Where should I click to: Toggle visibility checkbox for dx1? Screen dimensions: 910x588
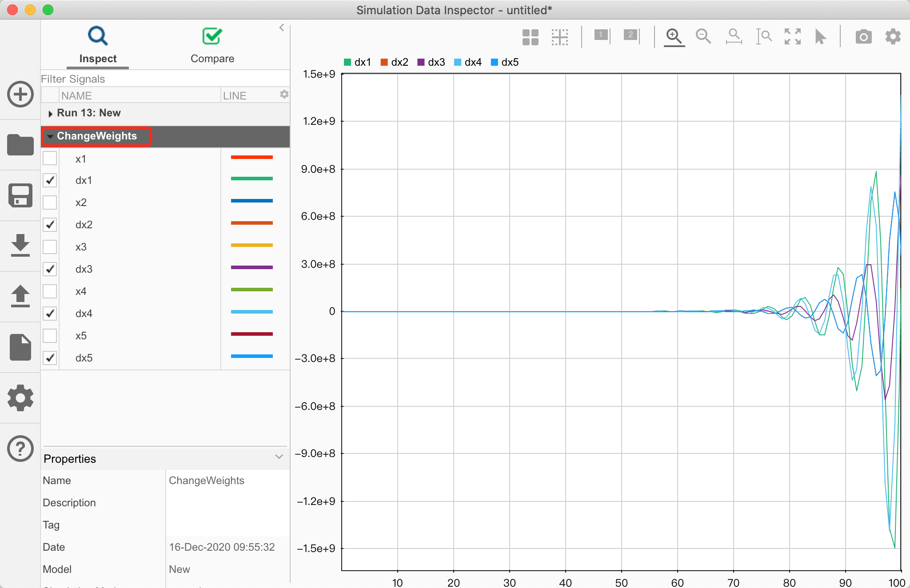(x=50, y=180)
